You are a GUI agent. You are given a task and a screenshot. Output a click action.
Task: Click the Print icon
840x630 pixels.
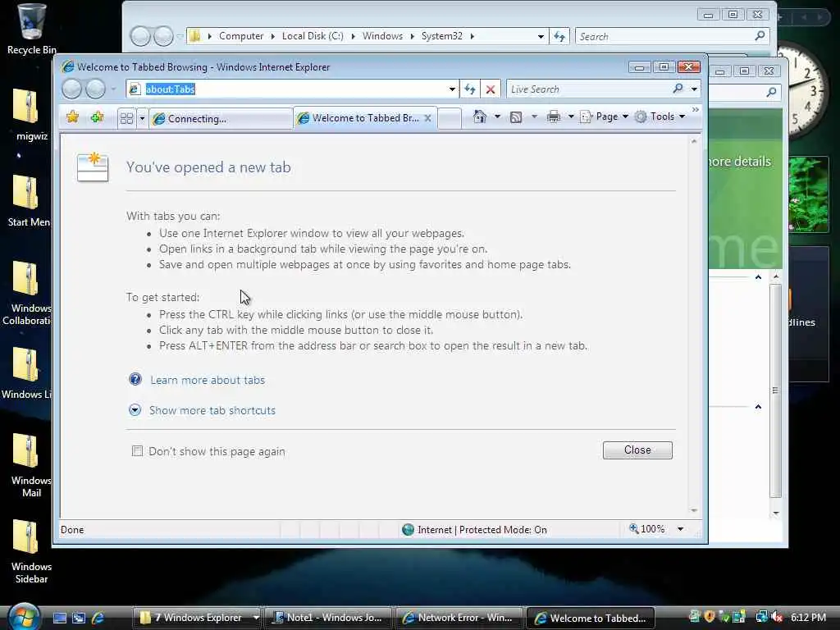point(554,116)
